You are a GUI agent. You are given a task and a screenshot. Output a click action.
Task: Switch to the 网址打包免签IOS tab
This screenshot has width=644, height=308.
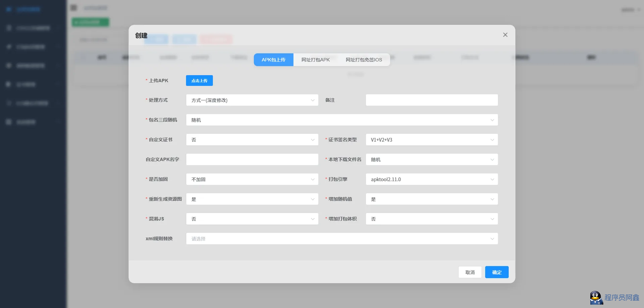pos(364,60)
